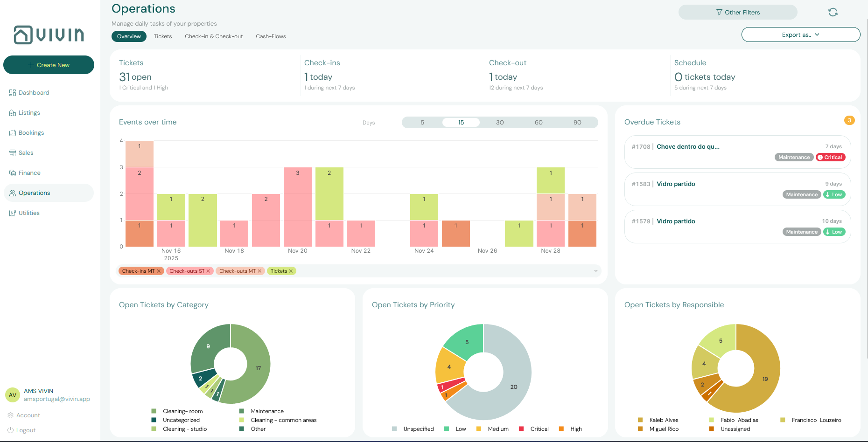Select the Listings icon in sidebar
This screenshot has height=442, width=868.
coord(13,112)
